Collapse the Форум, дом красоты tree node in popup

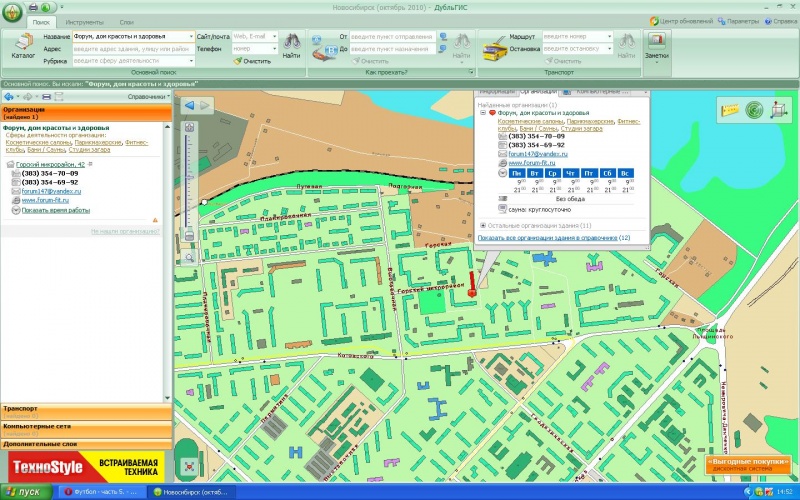pos(483,113)
